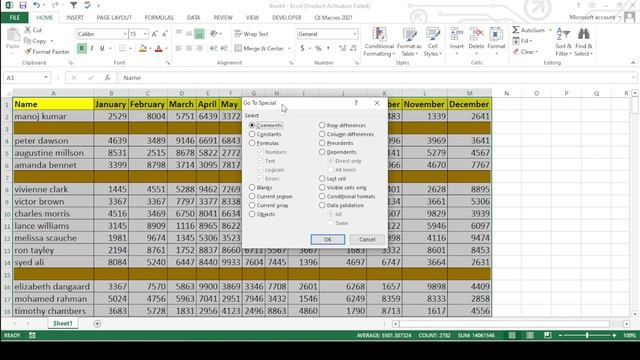
Task: Click the Format cells icon
Action: [x=496, y=34]
